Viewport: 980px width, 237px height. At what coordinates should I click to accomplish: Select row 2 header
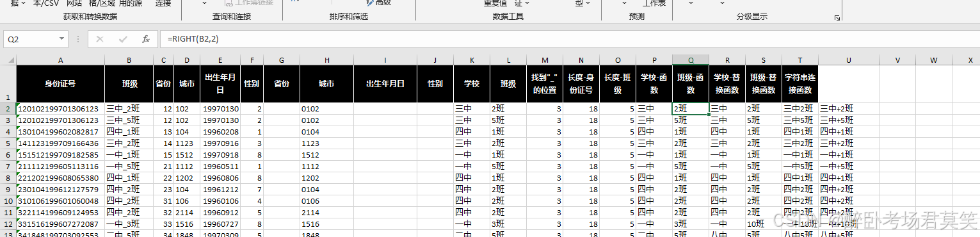(8, 109)
